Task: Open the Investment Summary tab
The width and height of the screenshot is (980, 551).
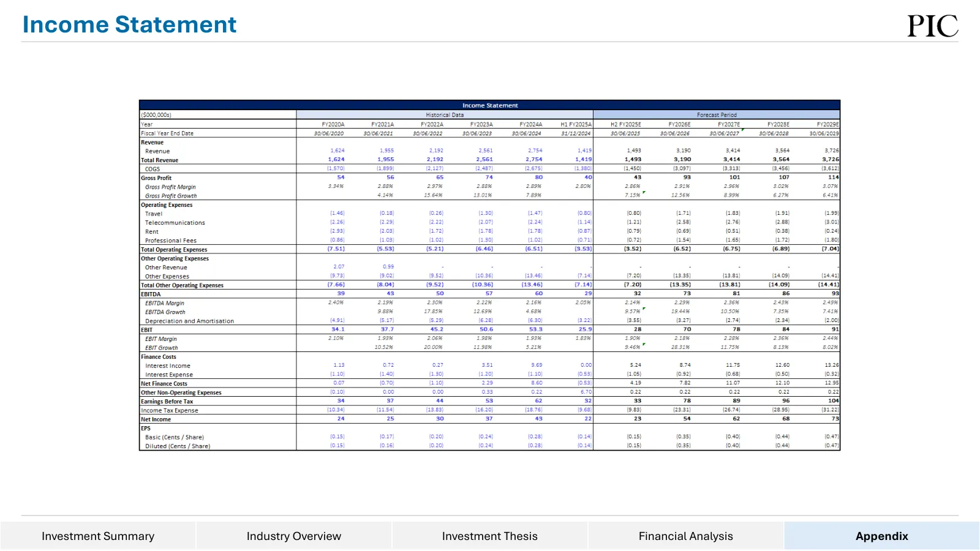Action: (98, 536)
